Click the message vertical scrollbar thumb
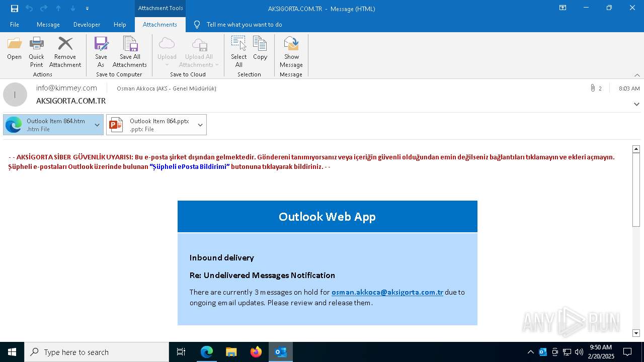The width and height of the screenshot is (644, 362). click(636, 190)
